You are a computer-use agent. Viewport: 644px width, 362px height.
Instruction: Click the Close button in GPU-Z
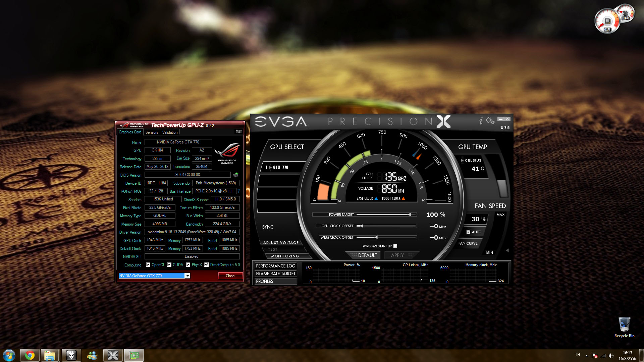[x=230, y=276]
